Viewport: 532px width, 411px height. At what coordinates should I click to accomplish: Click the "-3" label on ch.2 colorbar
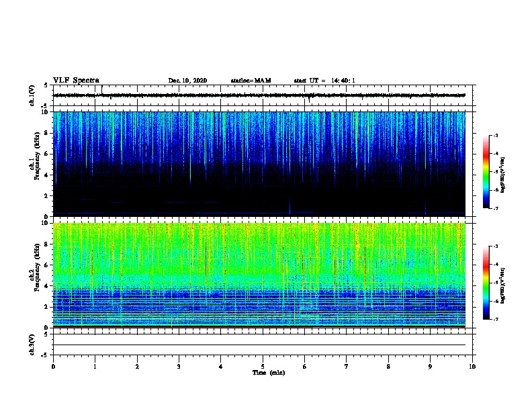tap(496, 246)
